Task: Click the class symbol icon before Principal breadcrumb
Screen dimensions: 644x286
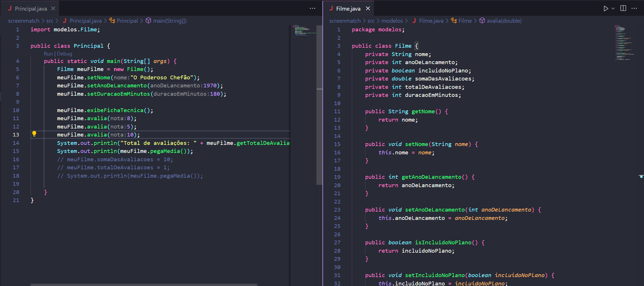Action: (x=112, y=20)
